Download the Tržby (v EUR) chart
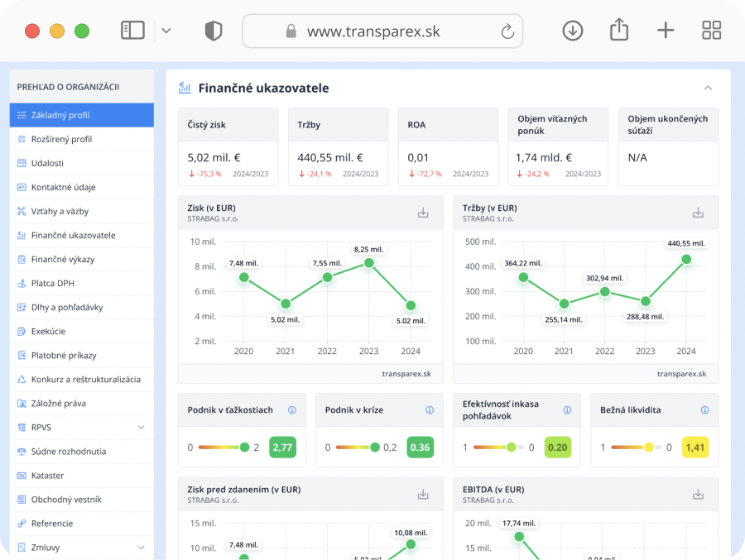 pyautogui.click(x=698, y=213)
